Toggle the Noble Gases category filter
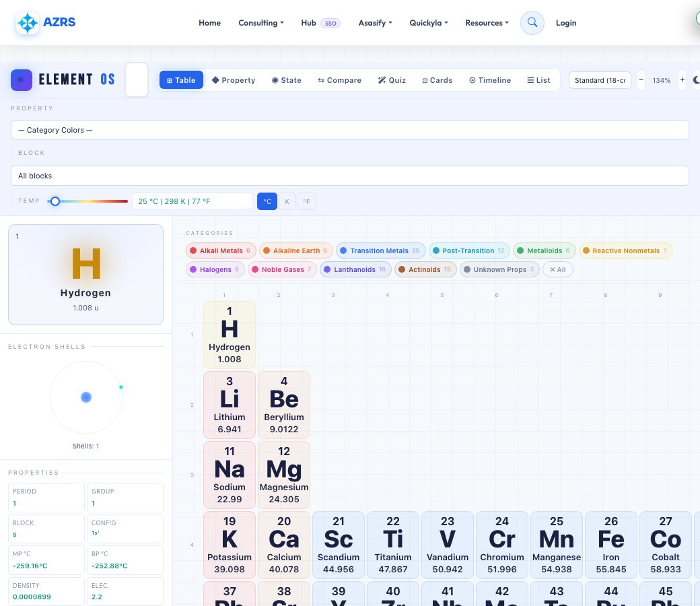The image size is (700, 606). (x=282, y=269)
